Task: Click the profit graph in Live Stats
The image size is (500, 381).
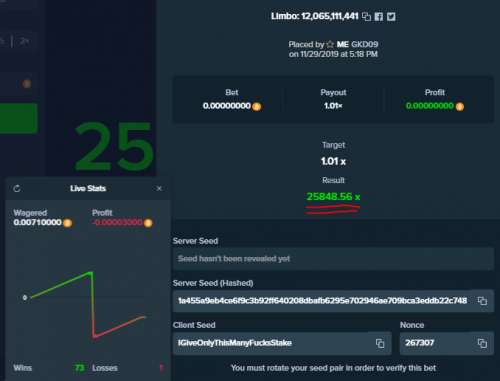Action: pos(87,304)
